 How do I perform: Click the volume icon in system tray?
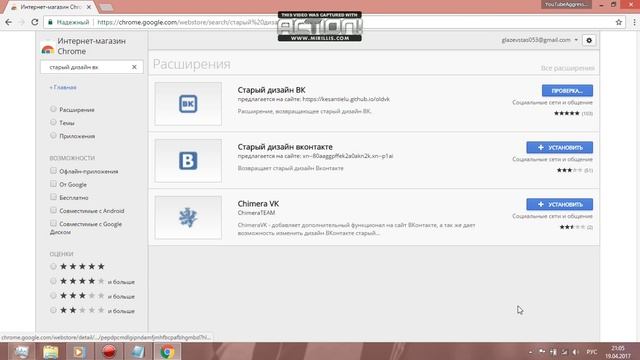click(576, 352)
